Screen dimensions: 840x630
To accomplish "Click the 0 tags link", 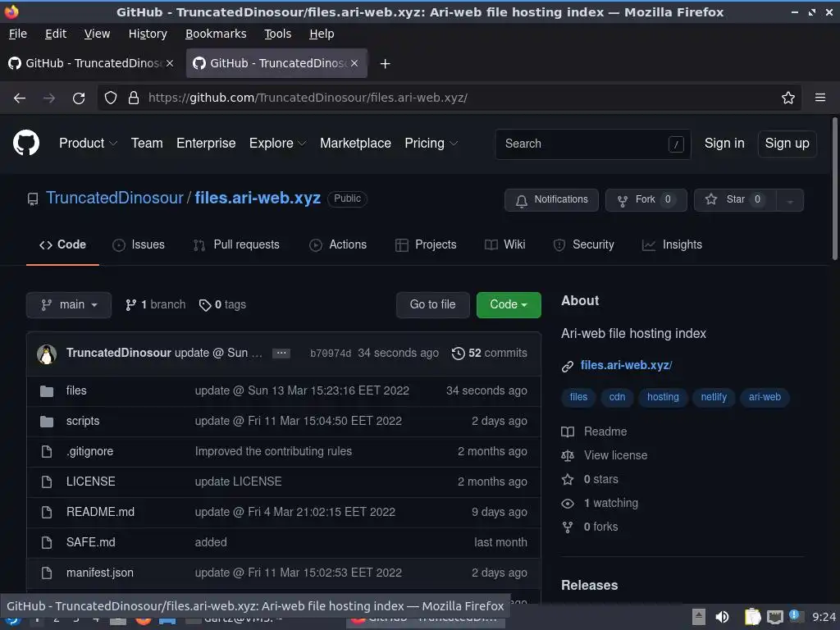I will tap(222, 305).
